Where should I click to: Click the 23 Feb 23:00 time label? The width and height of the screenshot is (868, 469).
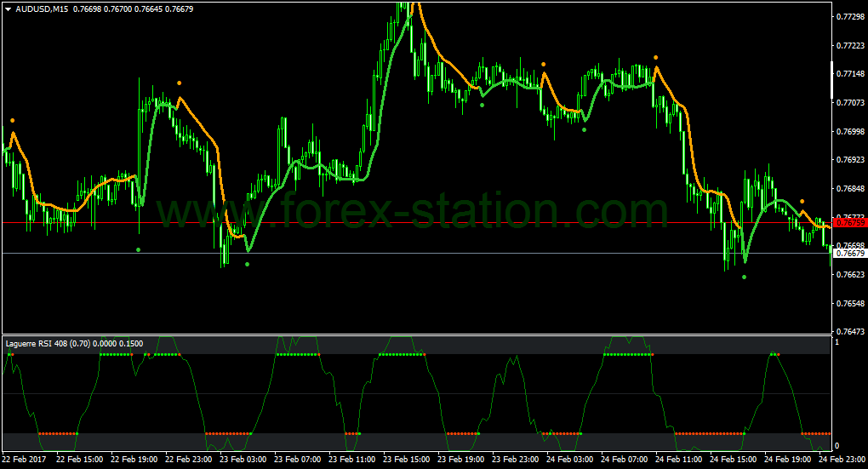[x=515, y=459]
